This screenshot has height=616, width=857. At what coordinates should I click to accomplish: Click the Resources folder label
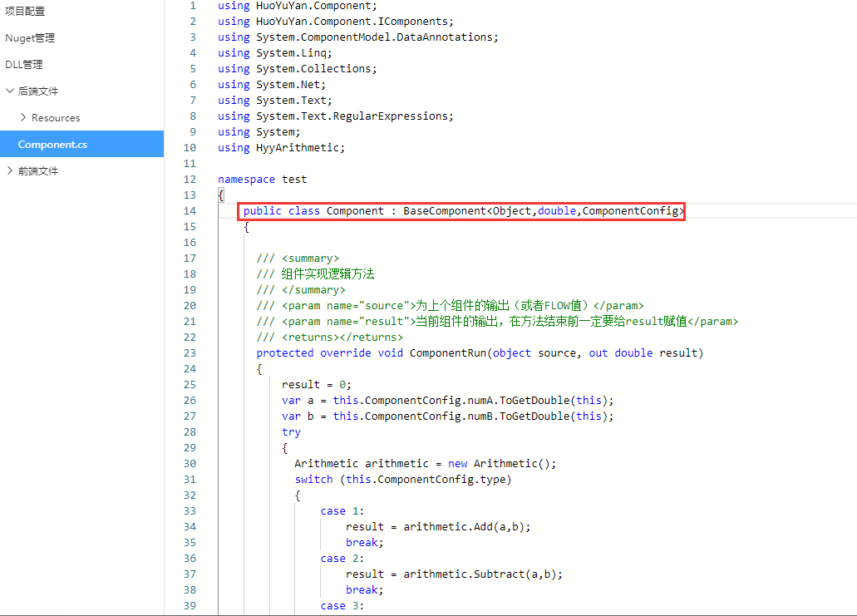[x=56, y=118]
